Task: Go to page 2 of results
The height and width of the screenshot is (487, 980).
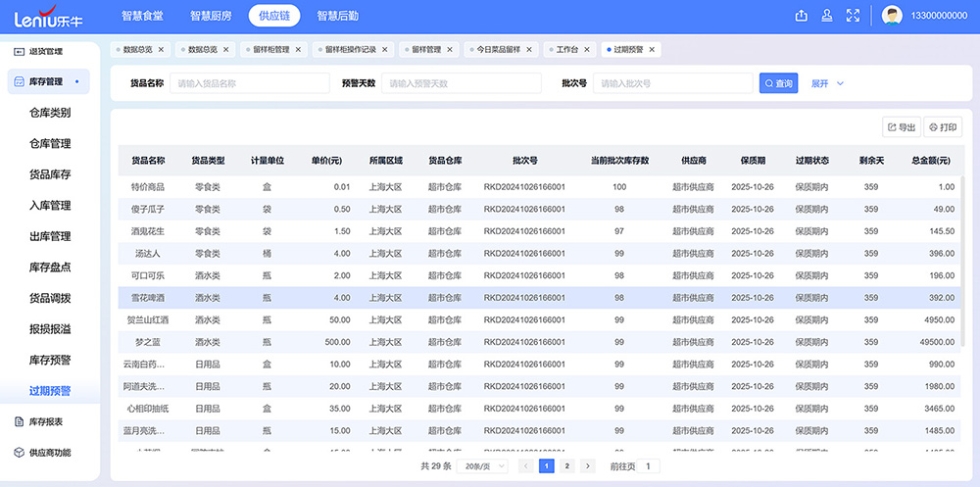Action: 566,466
